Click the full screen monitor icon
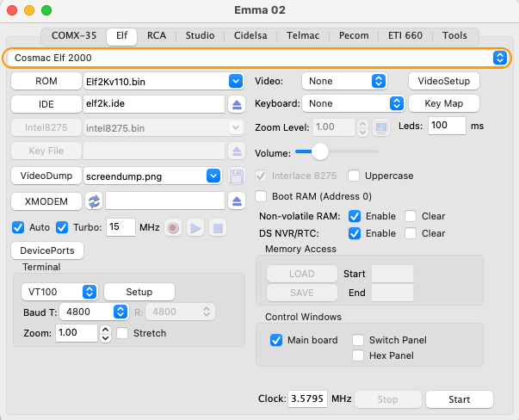This screenshot has height=420, width=519. pos(381,127)
